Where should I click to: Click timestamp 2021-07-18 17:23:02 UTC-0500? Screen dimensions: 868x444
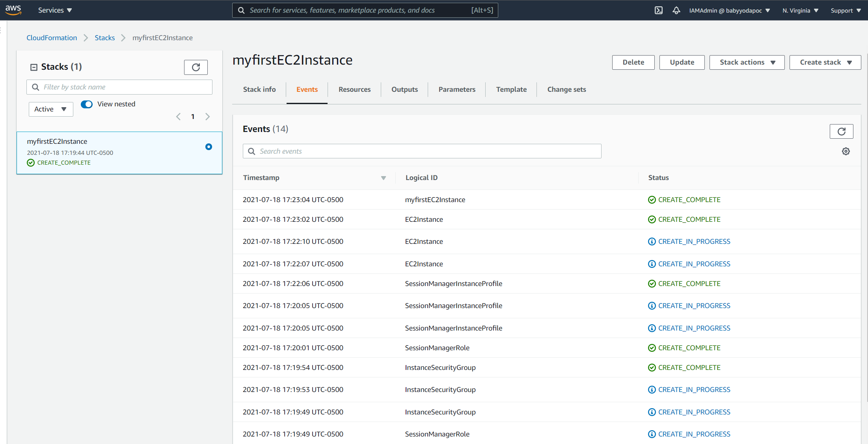pyautogui.click(x=293, y=219)
